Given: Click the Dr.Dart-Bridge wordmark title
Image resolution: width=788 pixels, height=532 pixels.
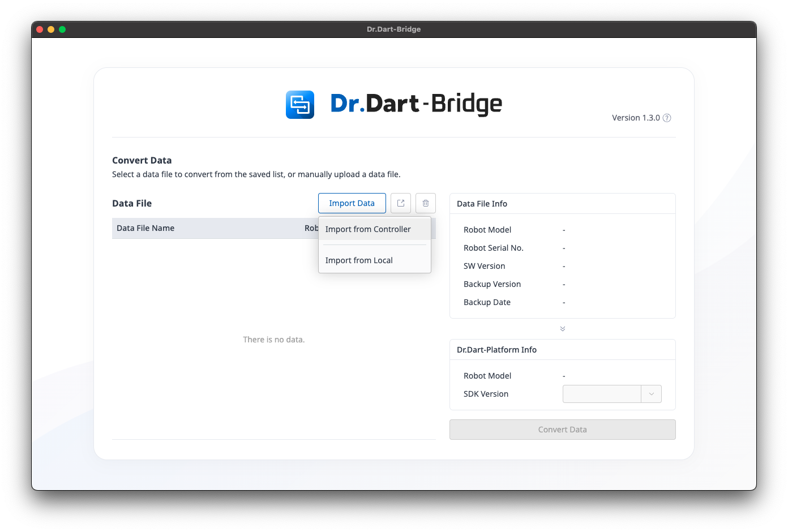Looking at the screenshot, I should [x=416, y=104].
